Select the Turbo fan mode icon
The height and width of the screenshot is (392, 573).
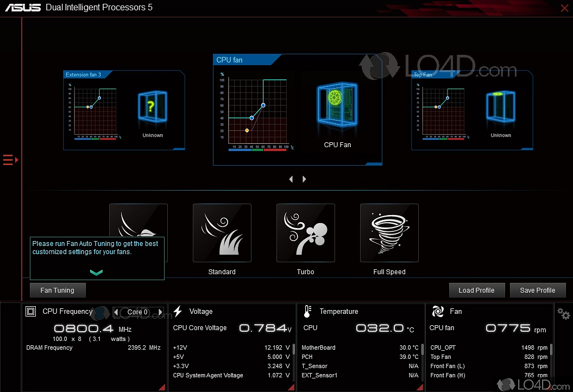pos(305,233)
